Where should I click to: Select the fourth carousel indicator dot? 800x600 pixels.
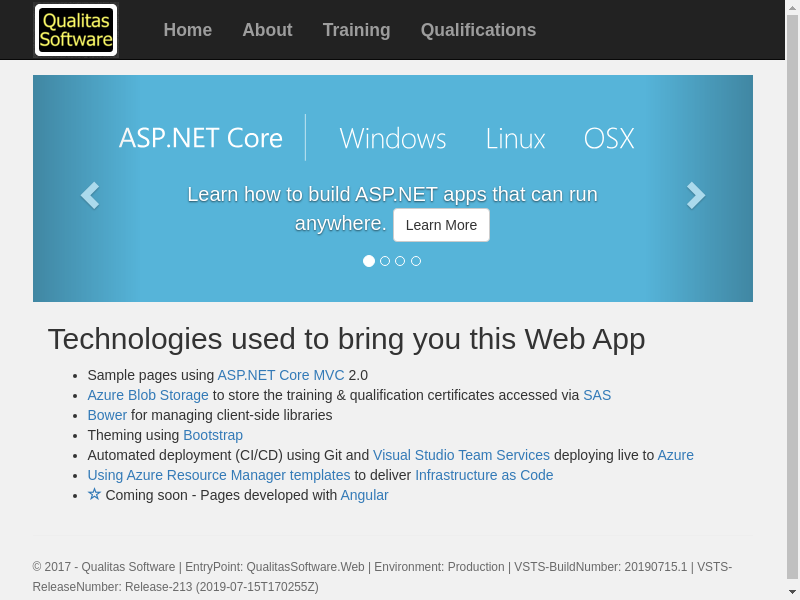coord(416,261)
